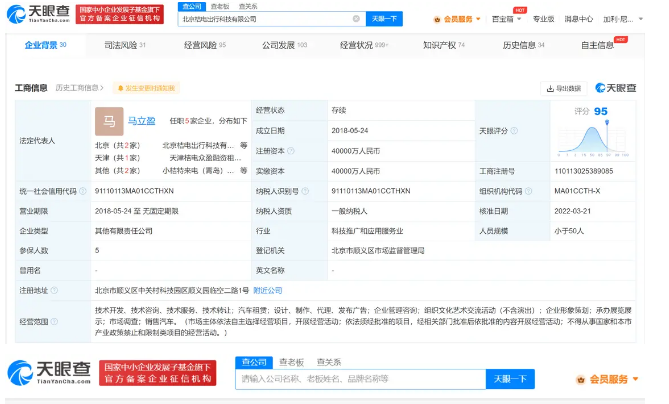Click the 天津桔电众盈融资租... company entry
The width and height of the screenshot is (669, 404).
tap(206, 158)
